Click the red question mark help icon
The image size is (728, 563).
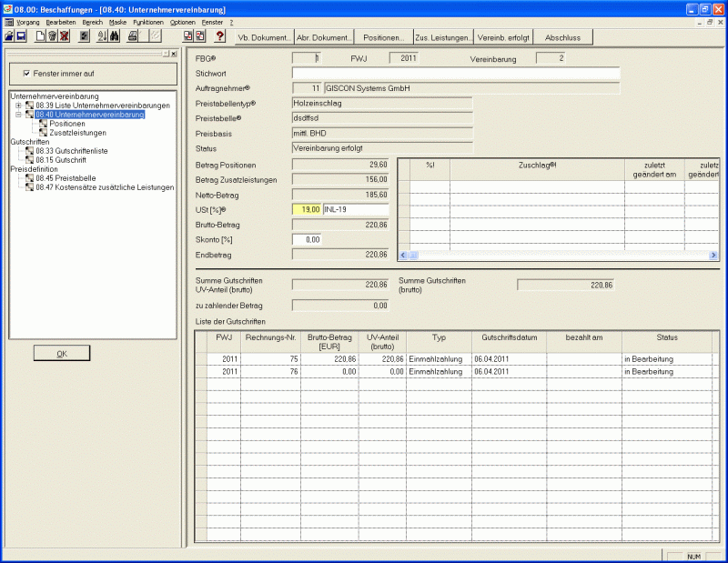(219, 36)
